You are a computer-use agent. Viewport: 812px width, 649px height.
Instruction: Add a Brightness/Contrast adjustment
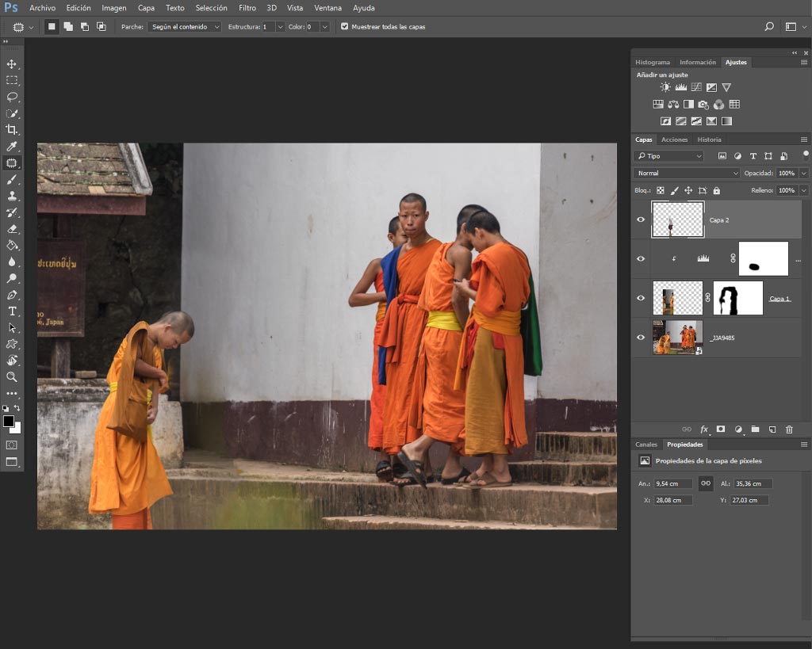coord(665,87)
